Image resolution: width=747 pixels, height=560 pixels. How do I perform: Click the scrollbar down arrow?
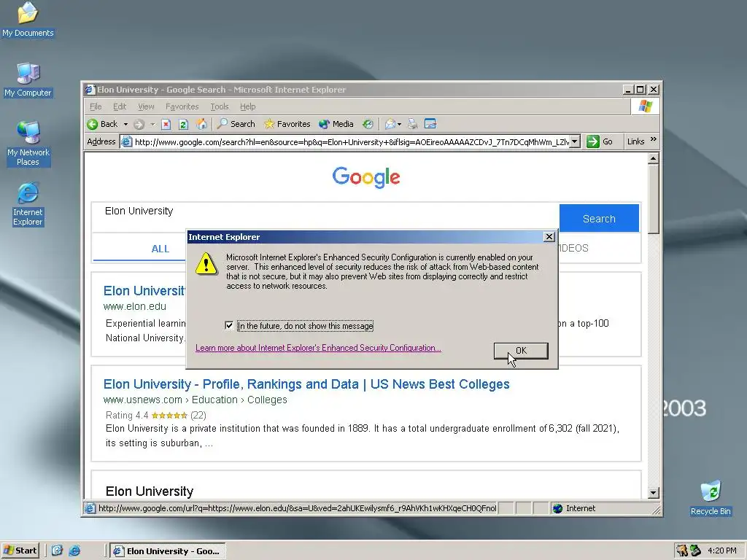click(x=654, y=492)
